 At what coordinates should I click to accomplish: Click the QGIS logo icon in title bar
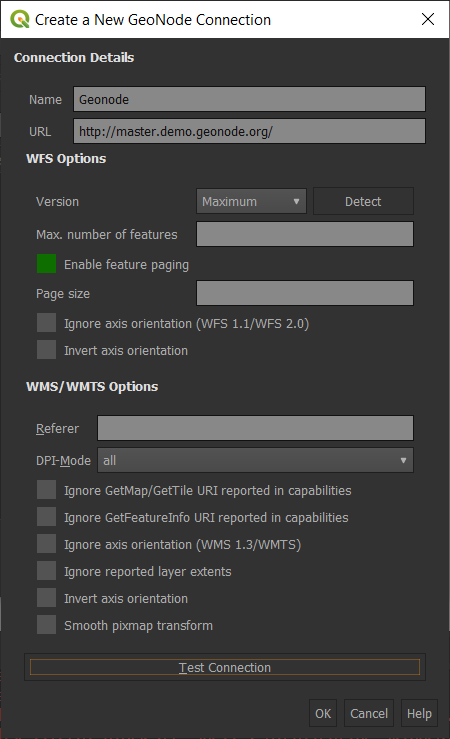click(x=20, y=19)
